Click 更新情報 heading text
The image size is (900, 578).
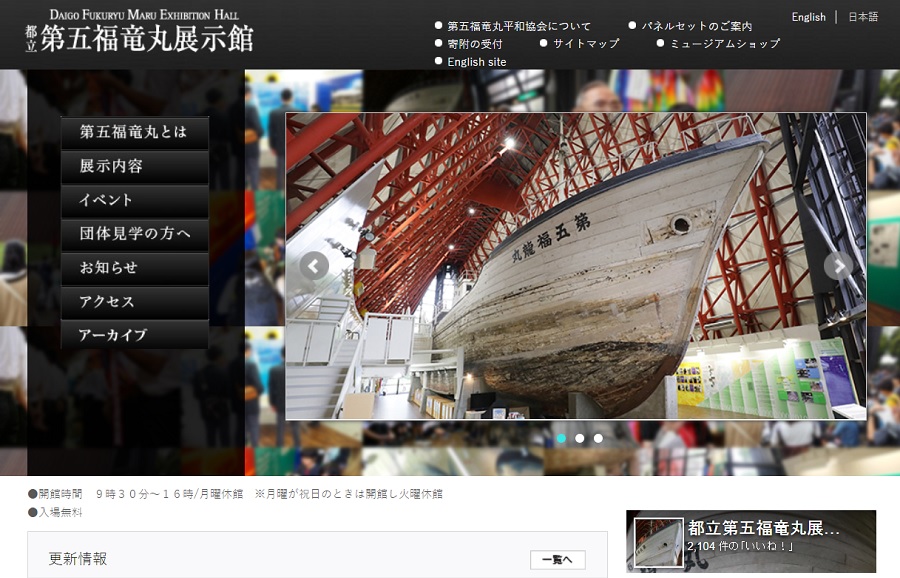point(78,558)
